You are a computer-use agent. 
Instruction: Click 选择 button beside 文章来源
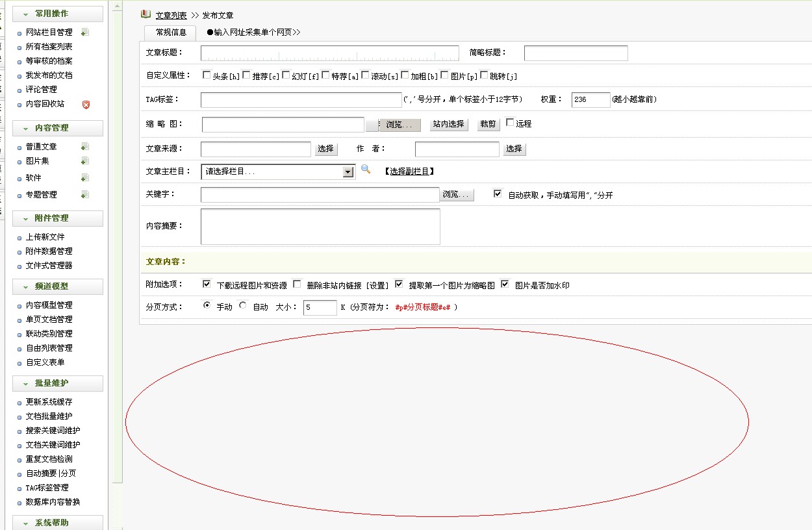click(326, 149)
